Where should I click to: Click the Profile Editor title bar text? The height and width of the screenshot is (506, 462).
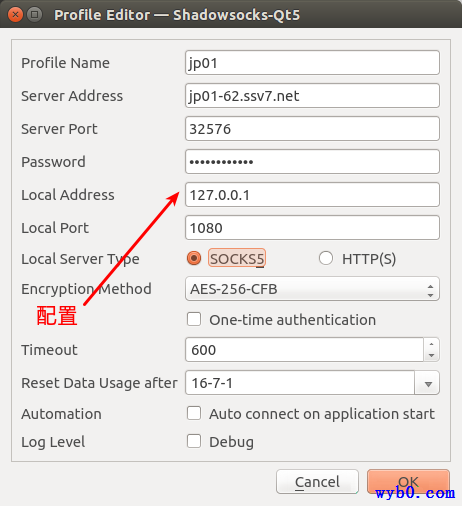pos(177,15)
